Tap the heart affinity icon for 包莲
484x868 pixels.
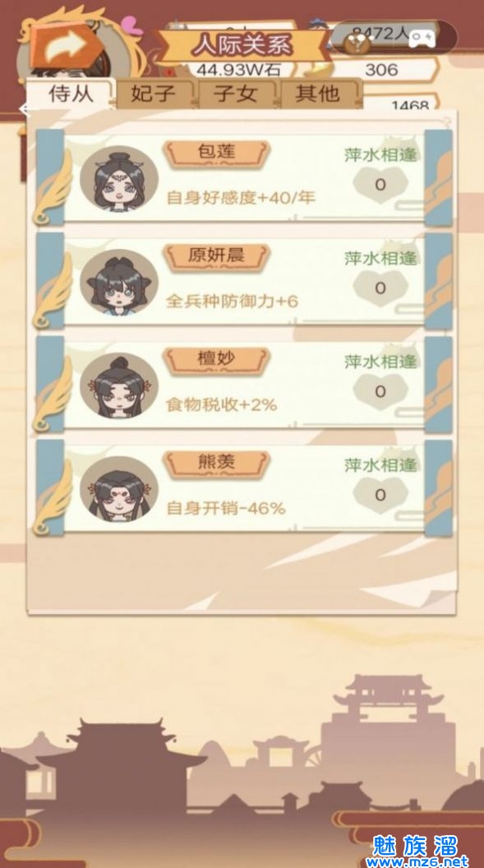coord(380,184)
